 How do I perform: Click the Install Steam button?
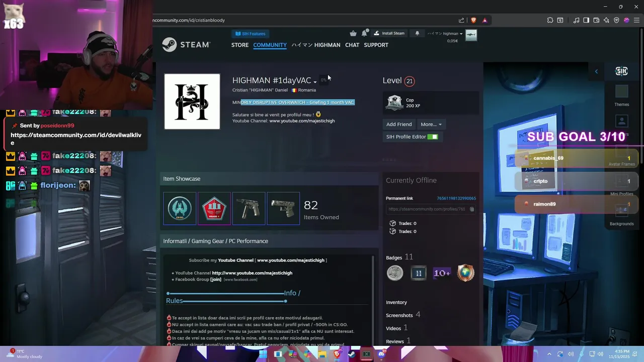(389, 33)
